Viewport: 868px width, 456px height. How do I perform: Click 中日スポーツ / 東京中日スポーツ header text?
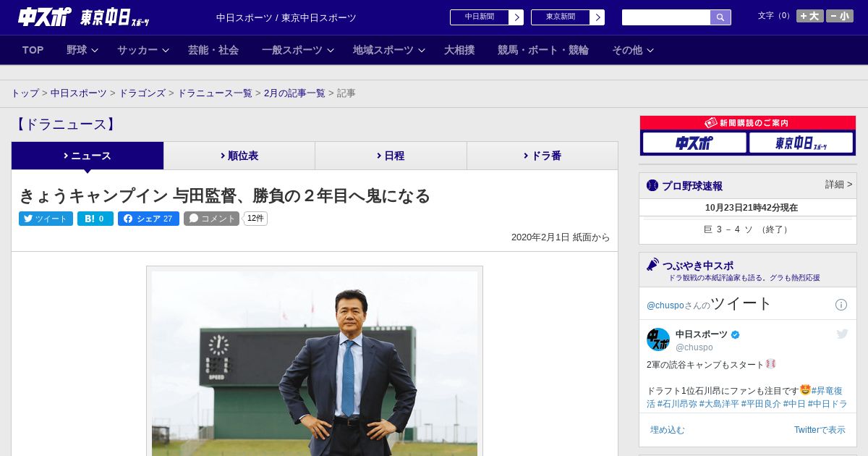point(286,18)
